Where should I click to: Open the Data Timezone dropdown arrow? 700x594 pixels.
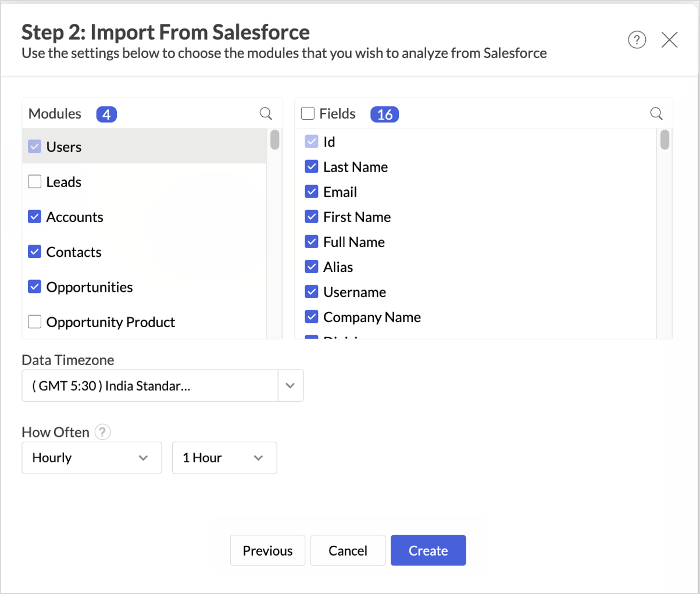[291, 386]
